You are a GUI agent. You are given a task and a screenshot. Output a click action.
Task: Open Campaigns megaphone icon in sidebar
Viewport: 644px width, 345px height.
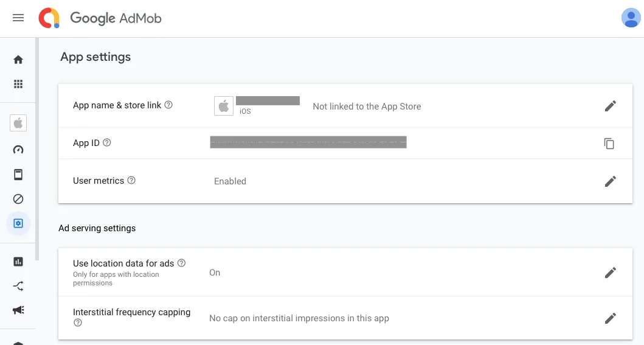pos(18,310)
